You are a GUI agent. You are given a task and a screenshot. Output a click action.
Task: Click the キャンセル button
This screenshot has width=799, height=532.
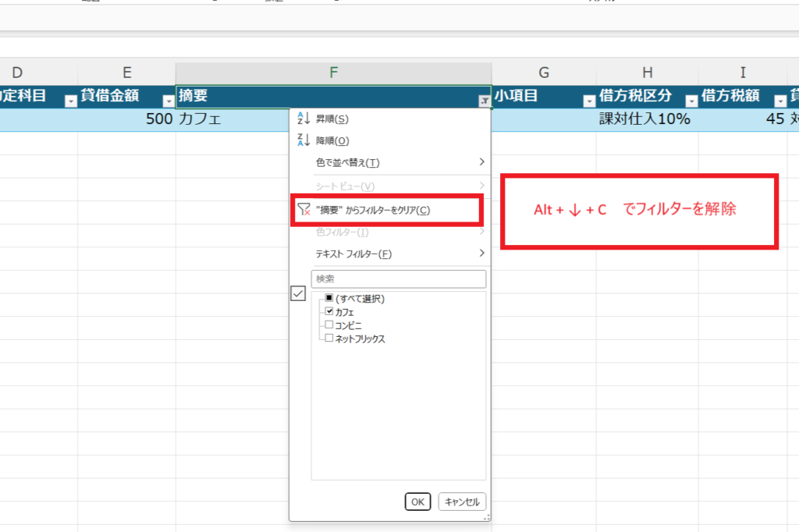[x=462, y=502]
